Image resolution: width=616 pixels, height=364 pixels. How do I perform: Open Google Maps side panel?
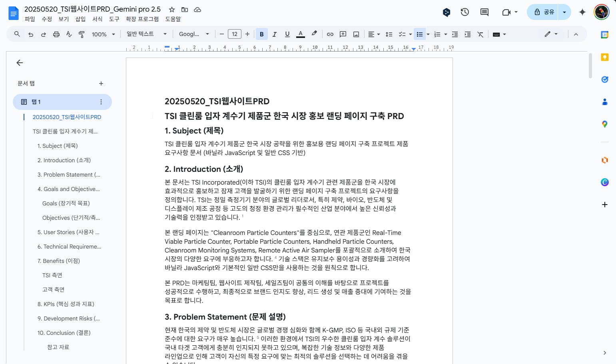605,124
